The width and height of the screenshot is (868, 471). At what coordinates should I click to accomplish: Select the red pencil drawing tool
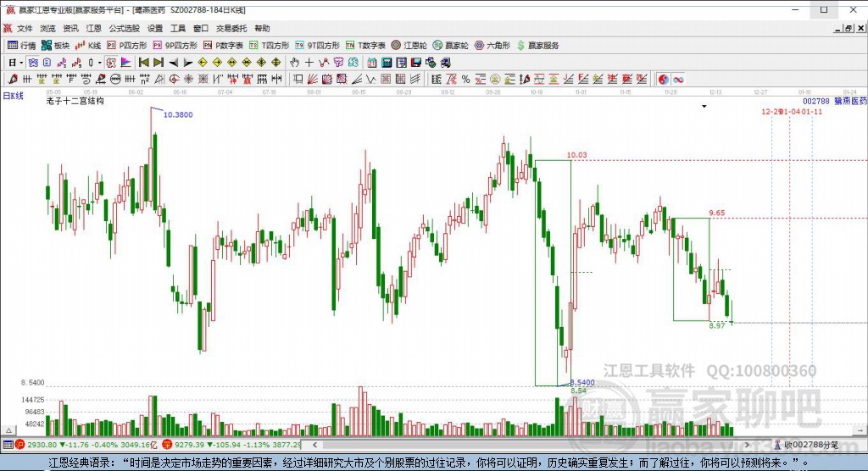(x=12, y=79)
